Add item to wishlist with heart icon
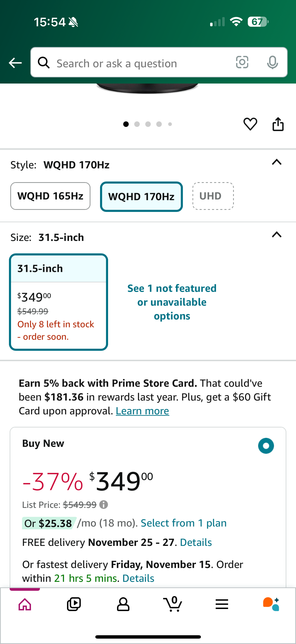Viewport: 296px width, 644px height. coord(250,124)
